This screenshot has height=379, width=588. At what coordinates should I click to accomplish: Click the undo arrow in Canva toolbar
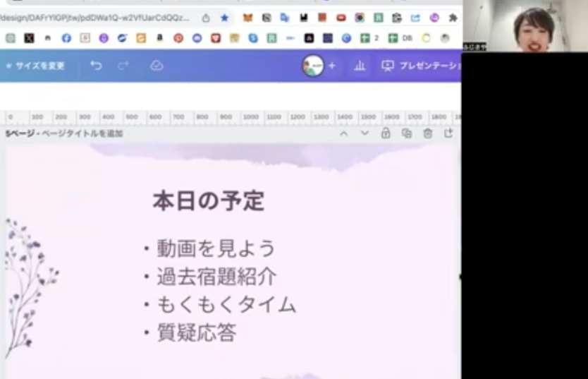pyautogui.click(x=96, y=66)
